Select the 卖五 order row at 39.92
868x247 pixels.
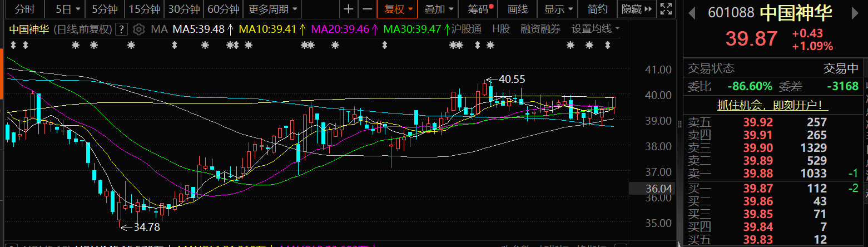coord(773,122)
